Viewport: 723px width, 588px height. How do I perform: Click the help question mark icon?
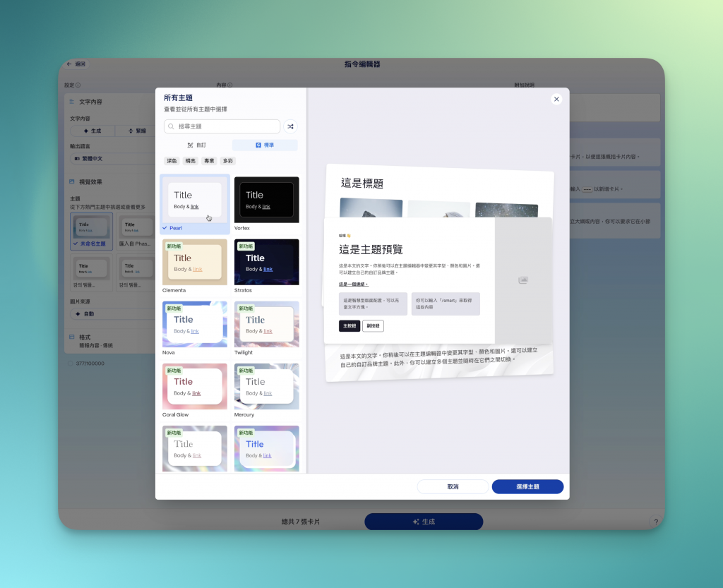coord(656,522)
